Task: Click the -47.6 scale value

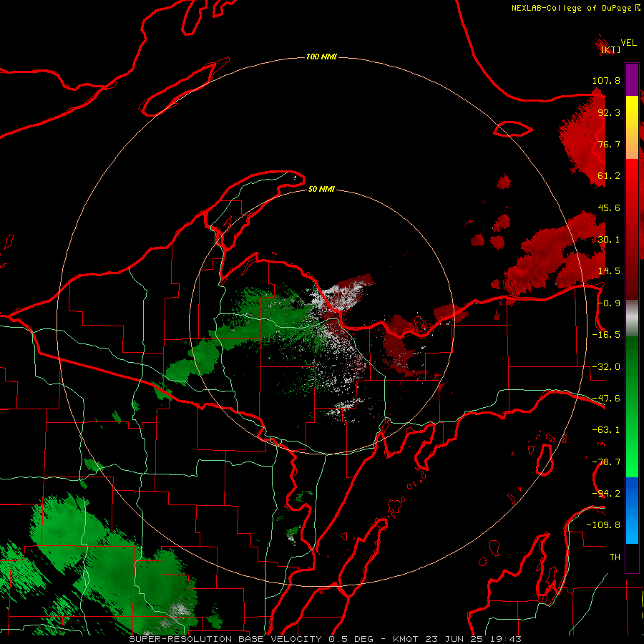Action: pyautogui.click(x=606, y=399)
